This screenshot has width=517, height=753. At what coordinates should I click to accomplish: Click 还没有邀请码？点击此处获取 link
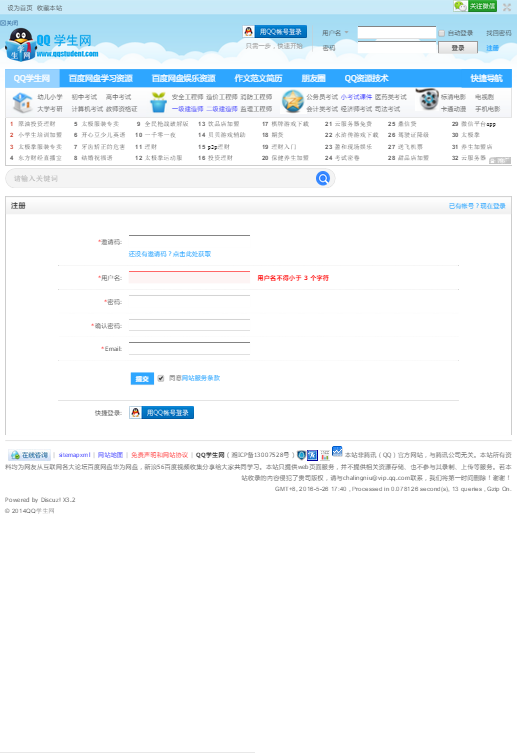170,254
